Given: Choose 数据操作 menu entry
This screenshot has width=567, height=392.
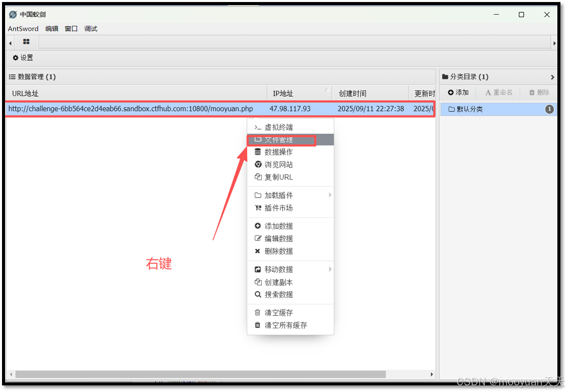Looking at the screenshot, I should pyautogui.click(x=290, y=152).
